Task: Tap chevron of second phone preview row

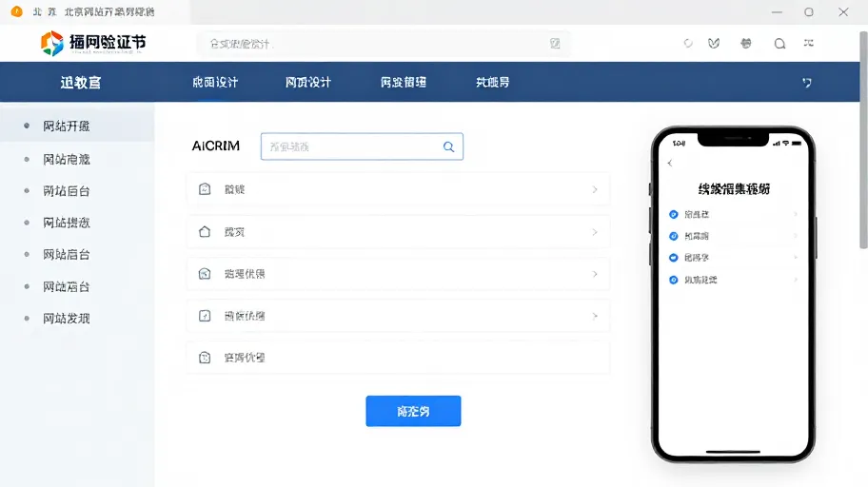Action: click(795, 236)
